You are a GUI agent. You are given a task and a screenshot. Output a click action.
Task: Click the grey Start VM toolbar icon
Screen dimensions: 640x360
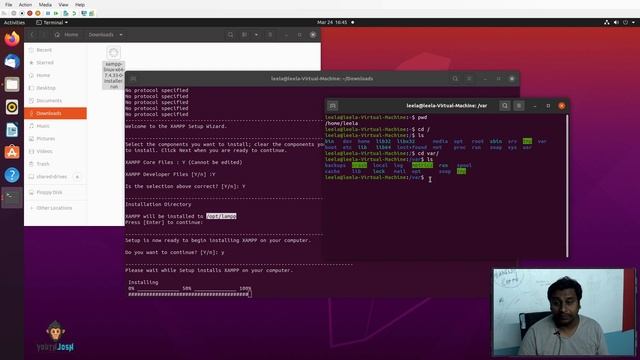13,13
